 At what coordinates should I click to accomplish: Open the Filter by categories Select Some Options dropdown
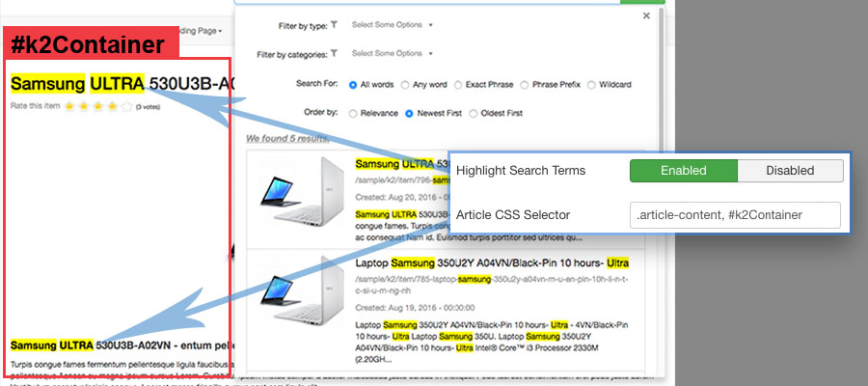click(392, 54)
